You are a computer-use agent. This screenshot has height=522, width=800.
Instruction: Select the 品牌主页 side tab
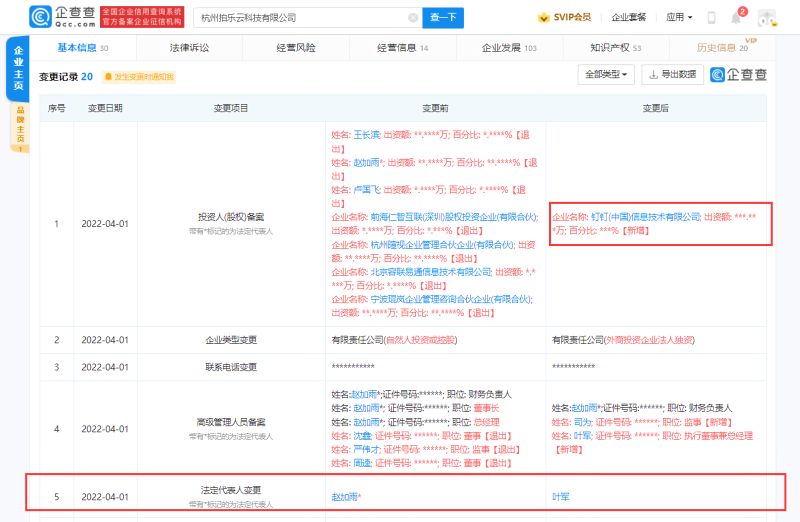(x=20, y=128)
